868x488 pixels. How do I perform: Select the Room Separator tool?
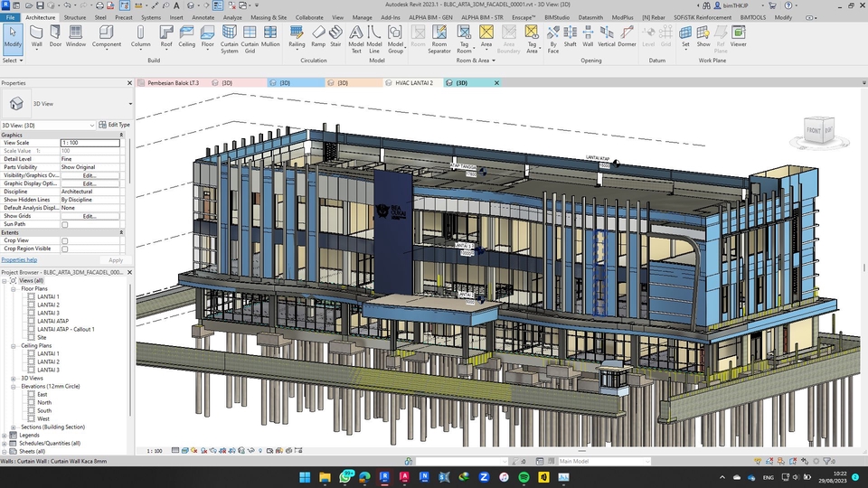[439, 39]
